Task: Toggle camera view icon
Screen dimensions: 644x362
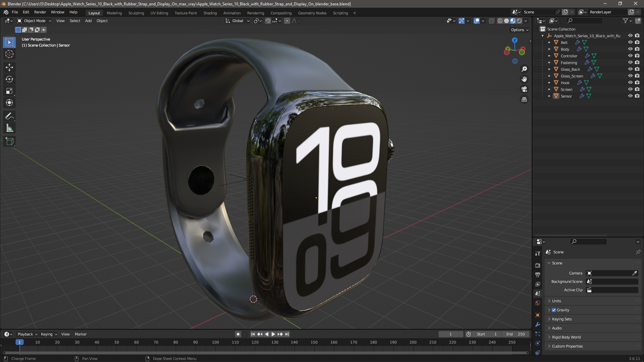Action: [x=524, y=89]
